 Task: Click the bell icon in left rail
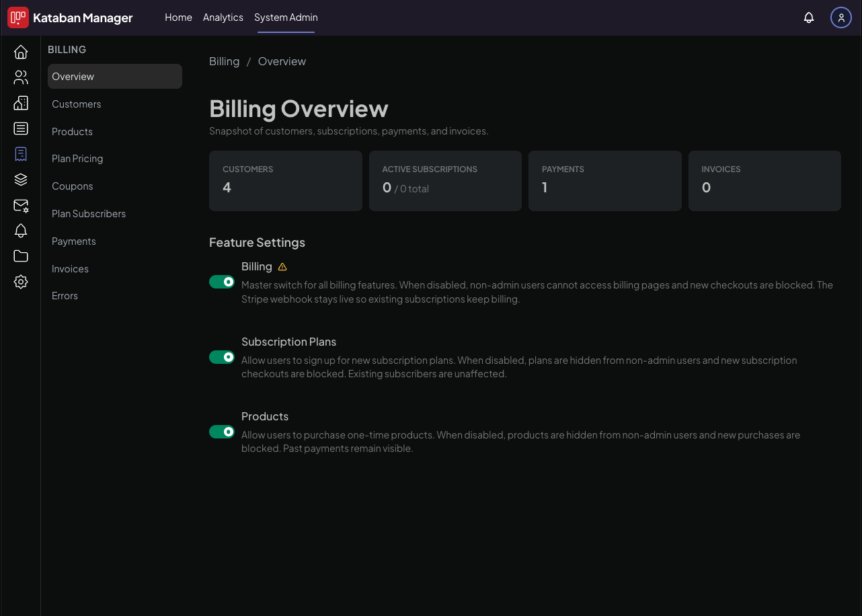click(x=21, y=231)
